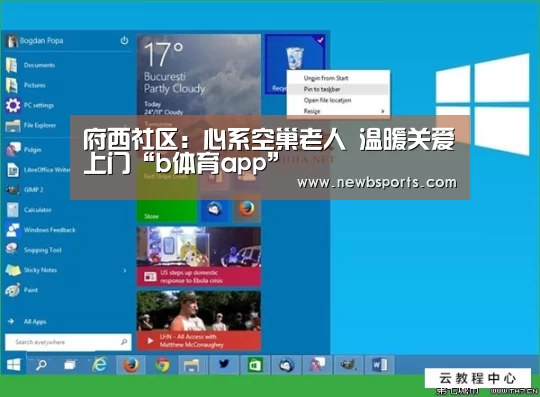Open the Documents folder icon
Screen dimensions: 540x397
click(12, 65)
